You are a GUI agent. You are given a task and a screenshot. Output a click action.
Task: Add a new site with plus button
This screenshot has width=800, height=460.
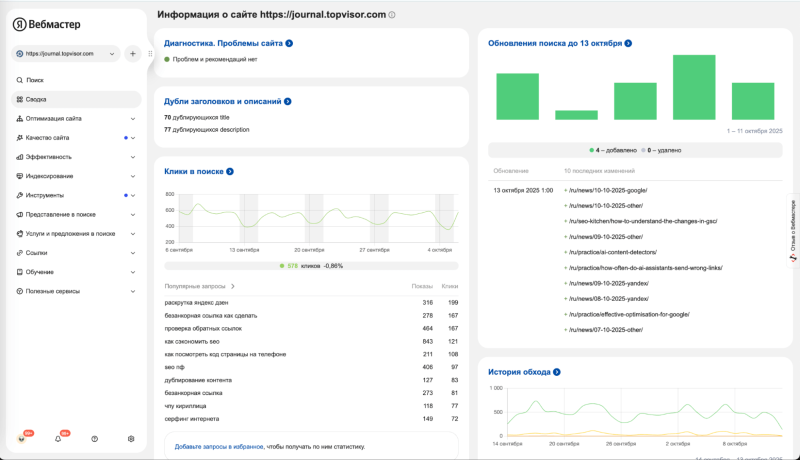(133, 54)
